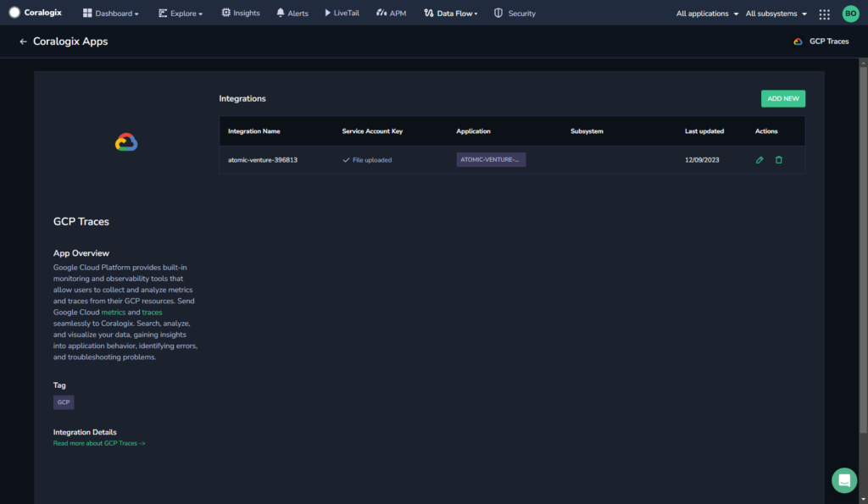Open the metrics link in App Overview
The width and height of the screenshot is (868, 504).
coord(114,312)
